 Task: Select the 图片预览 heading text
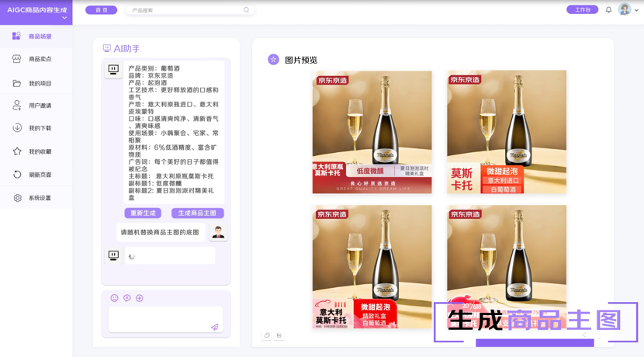tap(301, 60)
